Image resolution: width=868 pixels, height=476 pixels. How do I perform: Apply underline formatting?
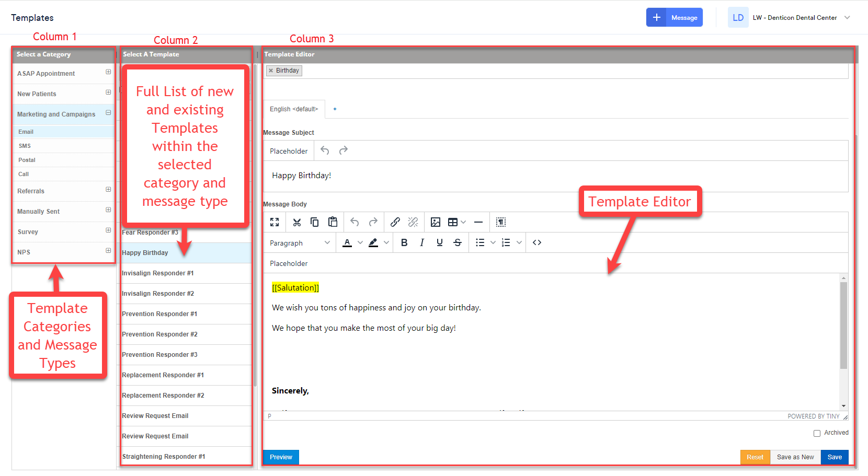[x=440, y=242]
